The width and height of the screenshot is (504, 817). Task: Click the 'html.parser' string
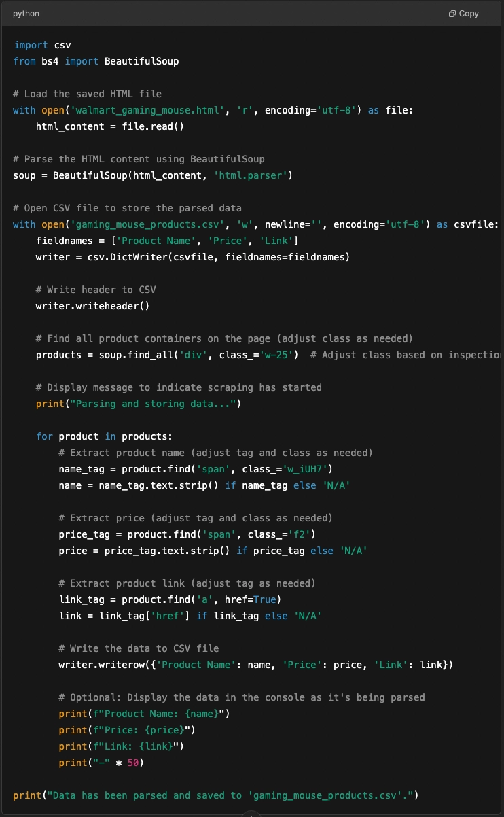click(252, 175)
